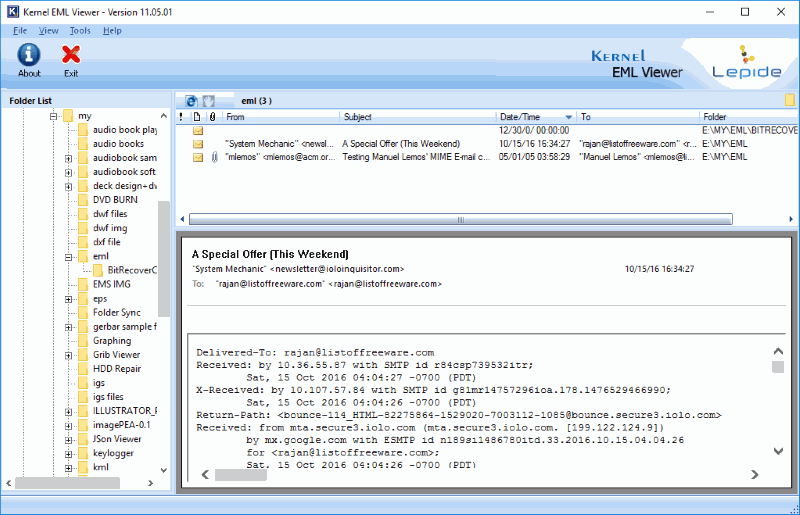Open the Help menu
The image size is (800, 515).
tap(112, 31)
